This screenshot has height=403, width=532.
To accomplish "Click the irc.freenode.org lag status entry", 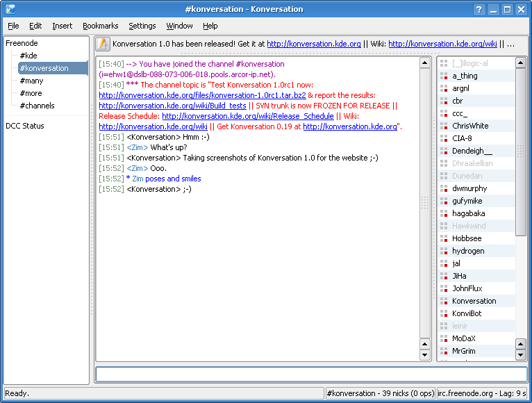I will tap(482, 393).
